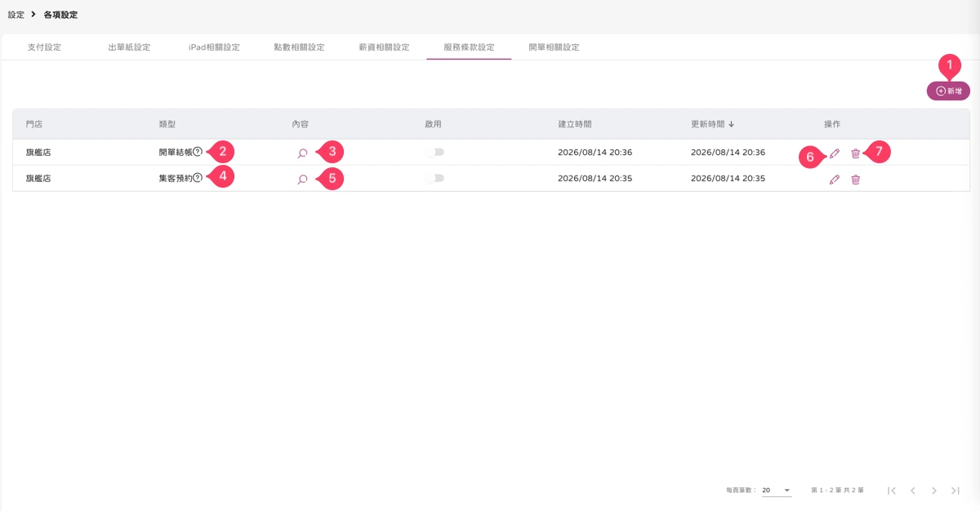Delete the 集客預約 row via trash icon
This screenshot has width=980, height=511.
pos(856,180)
